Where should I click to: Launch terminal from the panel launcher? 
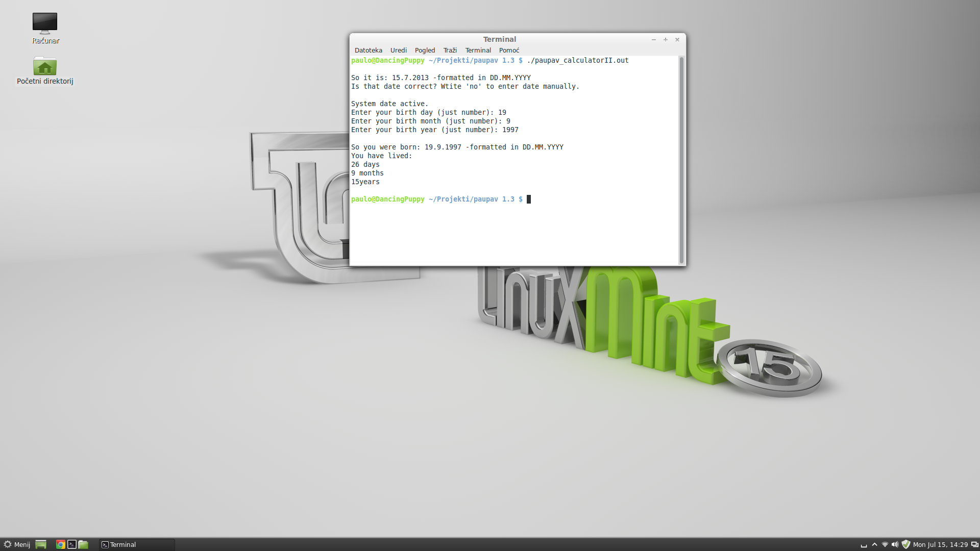72,544
